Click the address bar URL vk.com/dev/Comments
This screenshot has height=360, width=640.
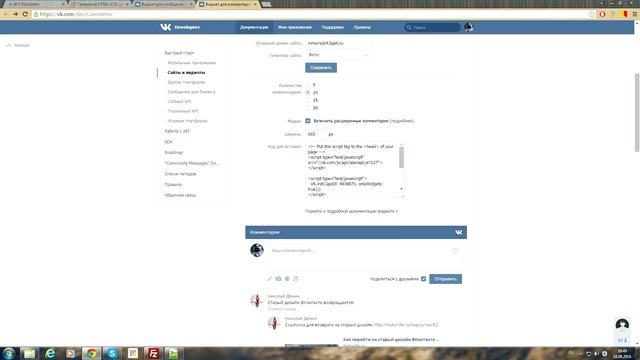pos(76,14)
